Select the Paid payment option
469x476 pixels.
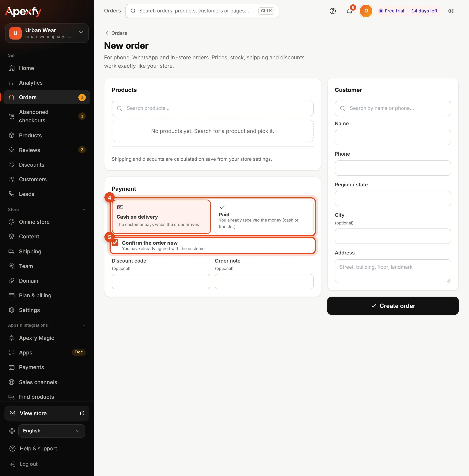pyautogui.click(x=264, y=217)
